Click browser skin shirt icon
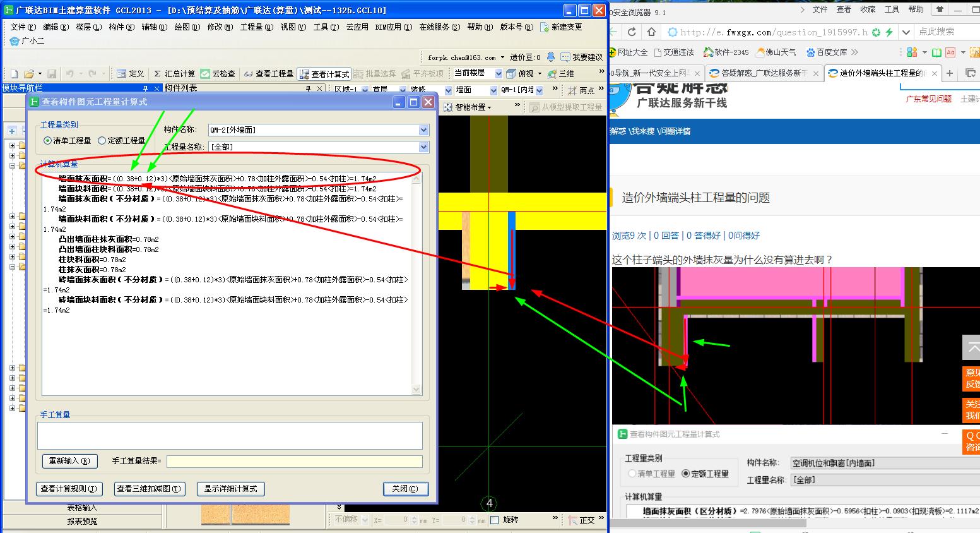The width and height of the screenshot is (980, 533). coord(940,9)
